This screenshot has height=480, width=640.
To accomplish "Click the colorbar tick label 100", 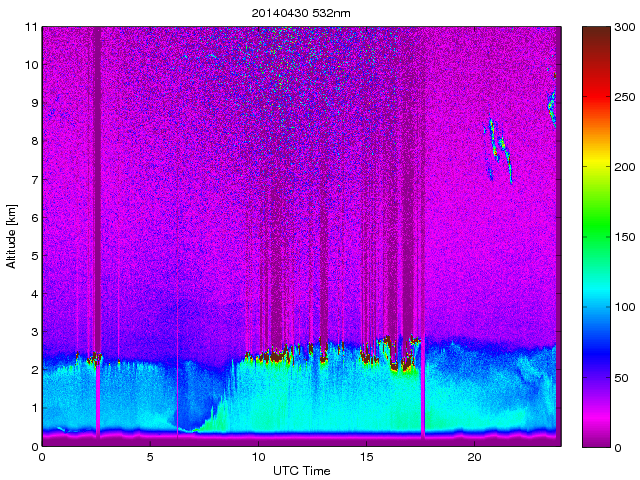I will tap(624, 307).
